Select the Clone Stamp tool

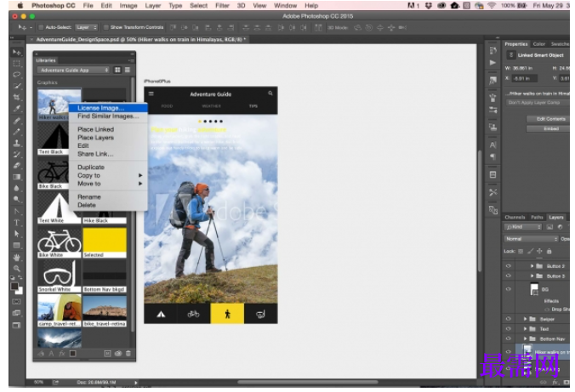coord(17,143)
